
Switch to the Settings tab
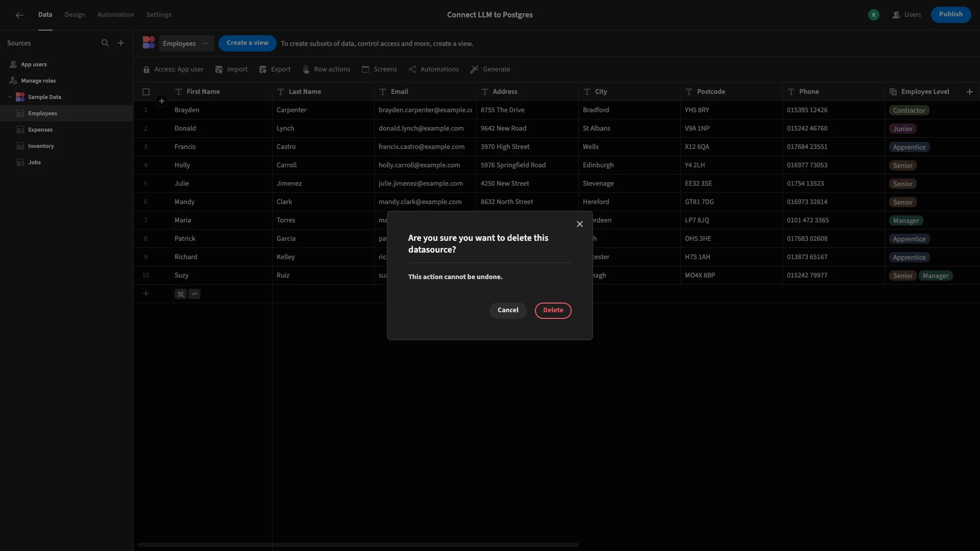click(x=159, y=15)
